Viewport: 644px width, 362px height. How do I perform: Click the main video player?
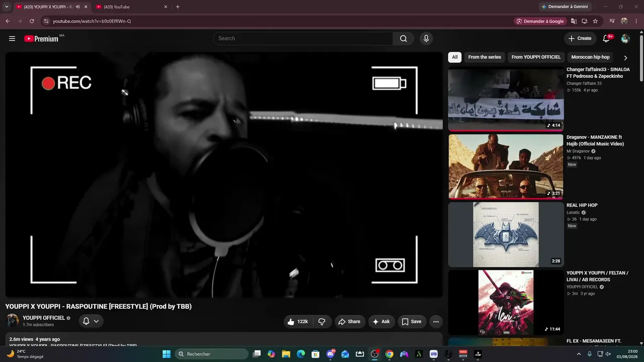click(224, 175)
